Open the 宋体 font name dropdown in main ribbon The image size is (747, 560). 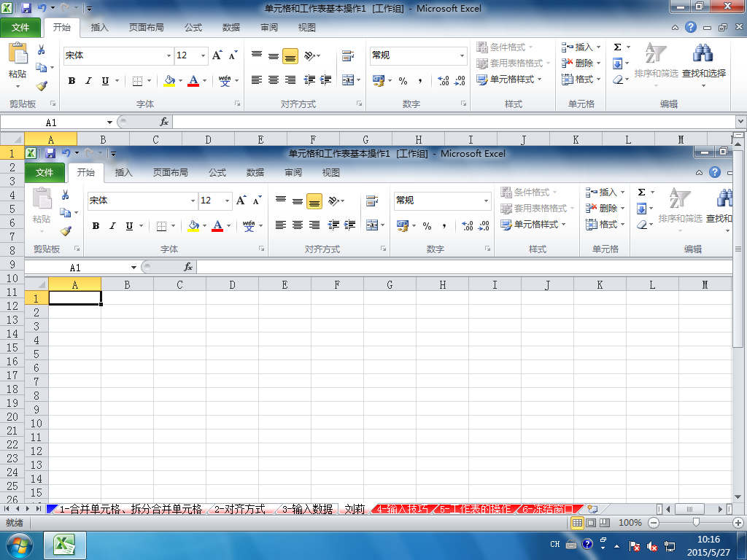169,55
